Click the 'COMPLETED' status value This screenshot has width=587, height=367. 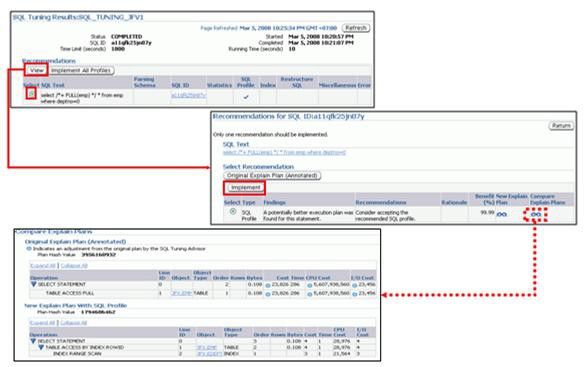127,37
